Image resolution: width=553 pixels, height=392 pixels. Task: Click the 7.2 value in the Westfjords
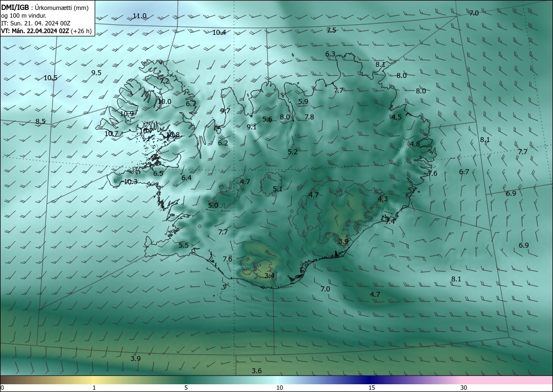(164, 81)
